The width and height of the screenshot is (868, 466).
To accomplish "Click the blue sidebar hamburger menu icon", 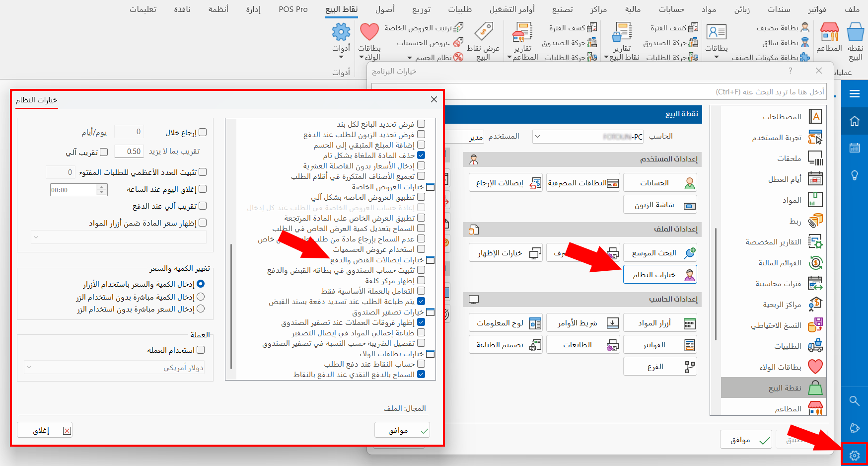I will point(855,93).
